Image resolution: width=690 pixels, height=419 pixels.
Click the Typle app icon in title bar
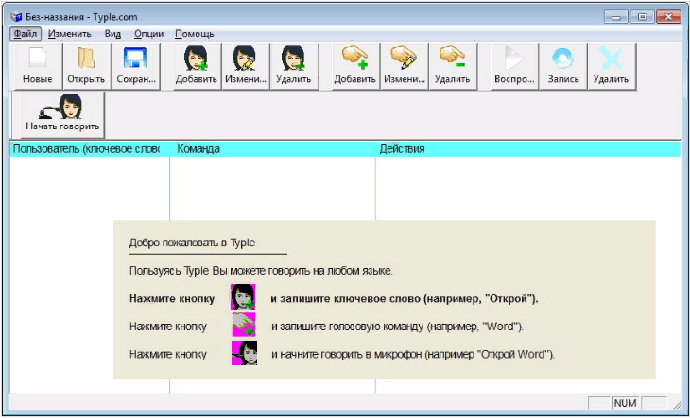[x=16, y=17]
